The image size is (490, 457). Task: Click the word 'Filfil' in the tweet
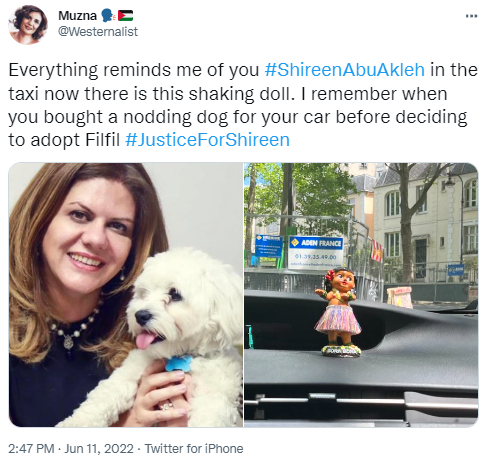coord(102,140)
